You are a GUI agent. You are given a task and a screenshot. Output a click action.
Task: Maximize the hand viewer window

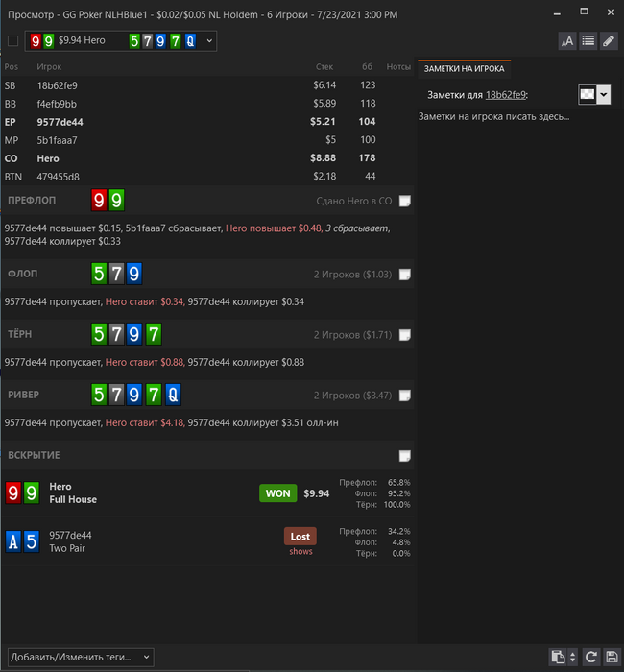click(584, 12)
